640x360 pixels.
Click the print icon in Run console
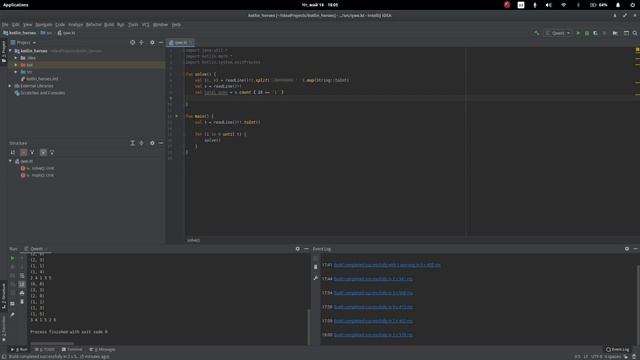click(x=22, y=293)
